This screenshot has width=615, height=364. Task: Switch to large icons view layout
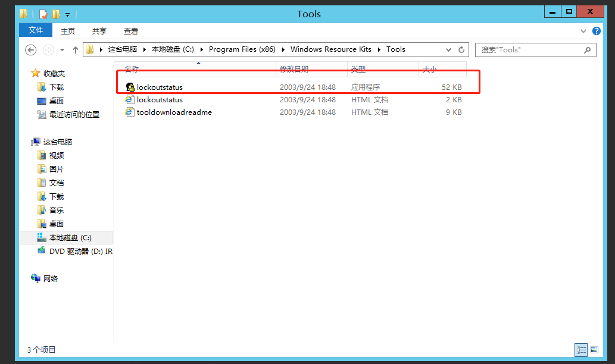point(594,350)
